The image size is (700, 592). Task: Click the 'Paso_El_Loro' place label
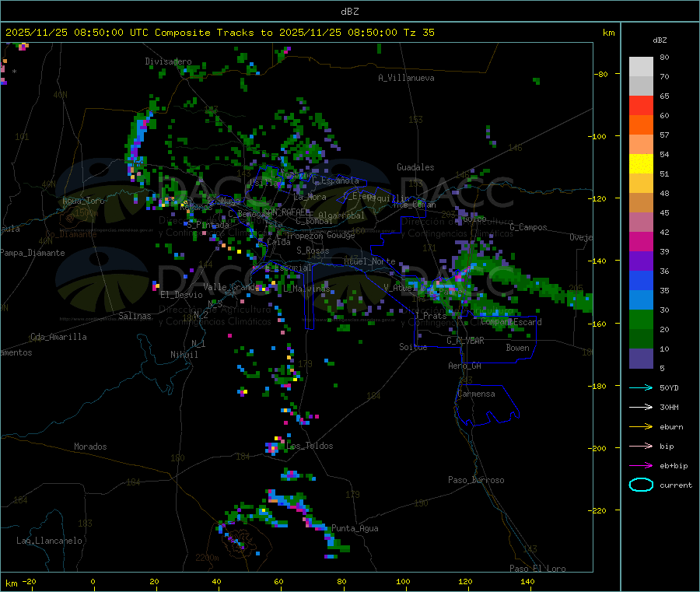537,569
